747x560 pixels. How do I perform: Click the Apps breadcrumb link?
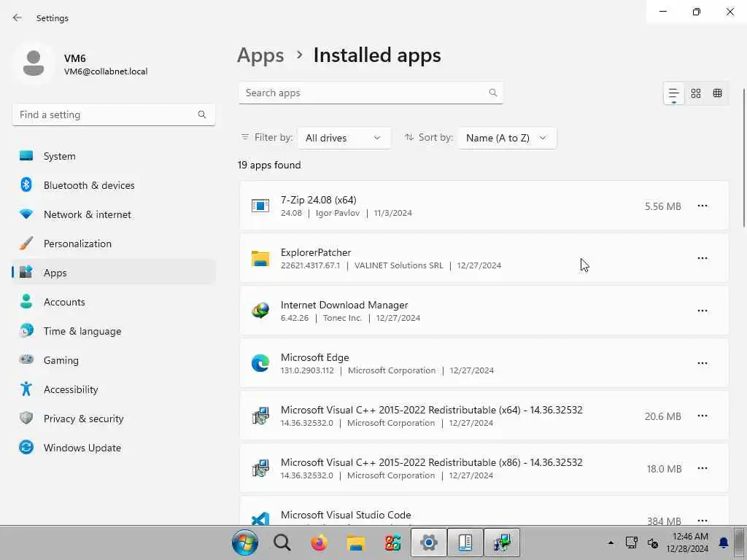tap(260, 55)
